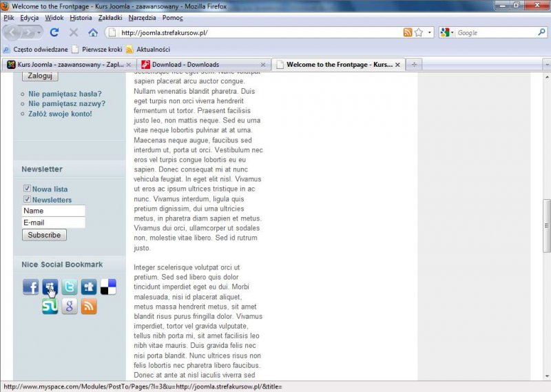Go to the browser home page icon
The width and height of the screenshot is (551, 392).
click(x=93, y=32)
